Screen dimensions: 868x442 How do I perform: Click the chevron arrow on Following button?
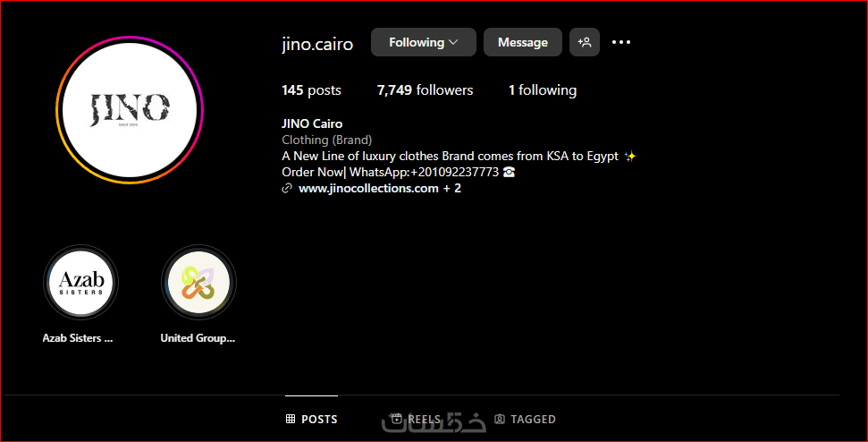(453, 42)
